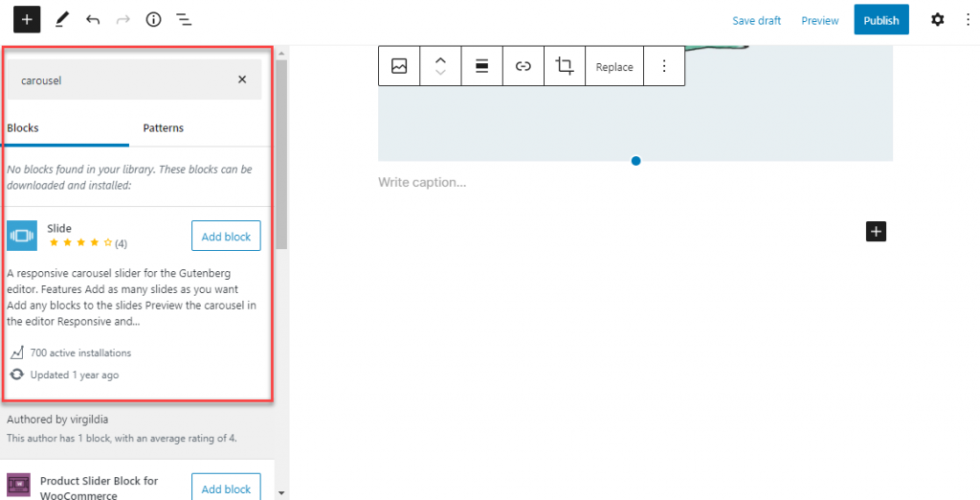This screenshot has width=980, height=500.
Task: Move the image block up
Action: click(x=440, y=60)
